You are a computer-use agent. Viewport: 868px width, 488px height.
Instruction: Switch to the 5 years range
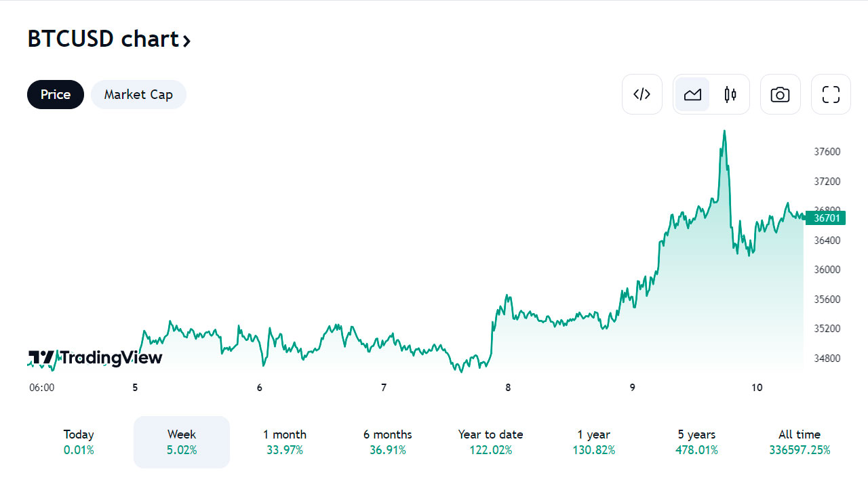pos(697,442)
